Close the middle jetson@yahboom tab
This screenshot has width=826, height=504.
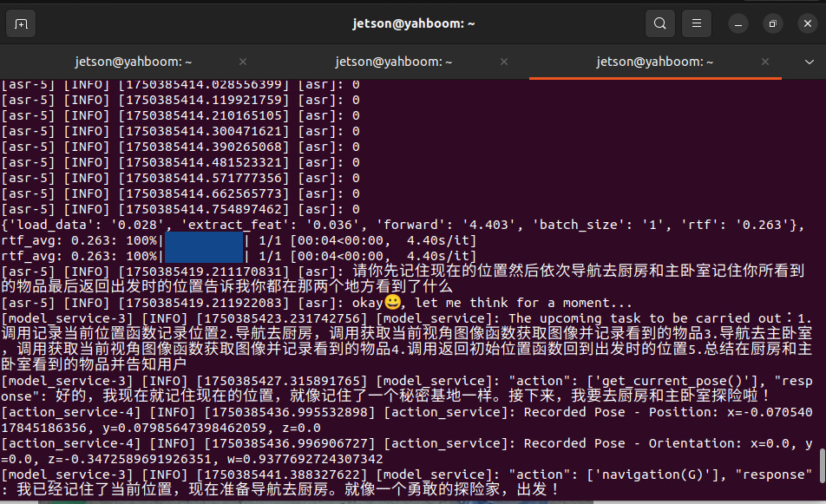tap(504, 62)
